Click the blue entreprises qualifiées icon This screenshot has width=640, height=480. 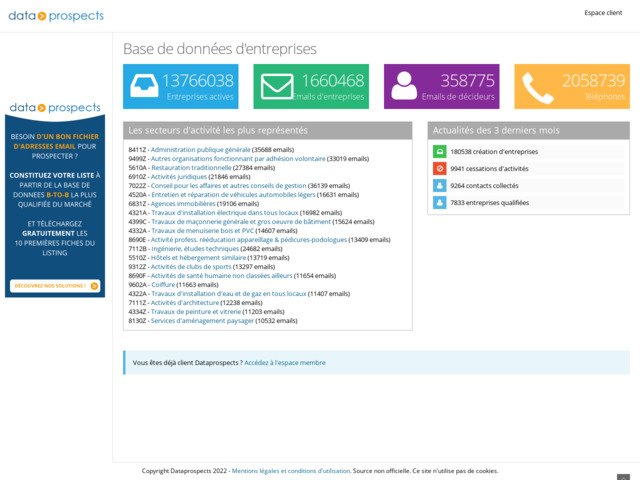click(440, 202)
